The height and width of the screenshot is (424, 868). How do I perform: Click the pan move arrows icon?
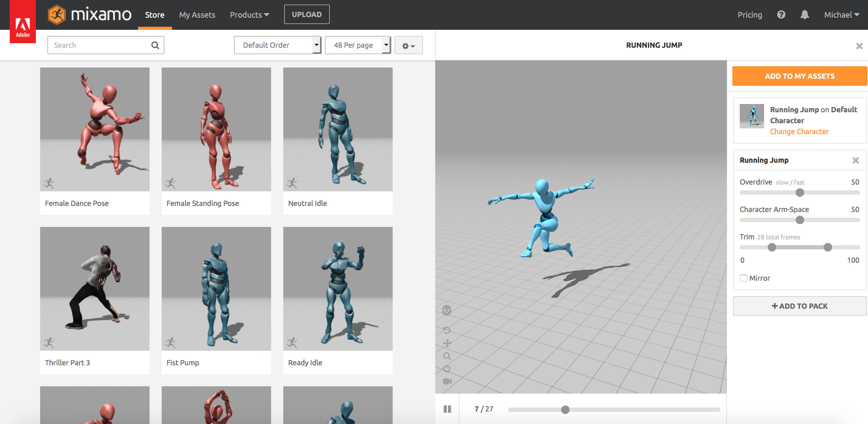point(447,343)
